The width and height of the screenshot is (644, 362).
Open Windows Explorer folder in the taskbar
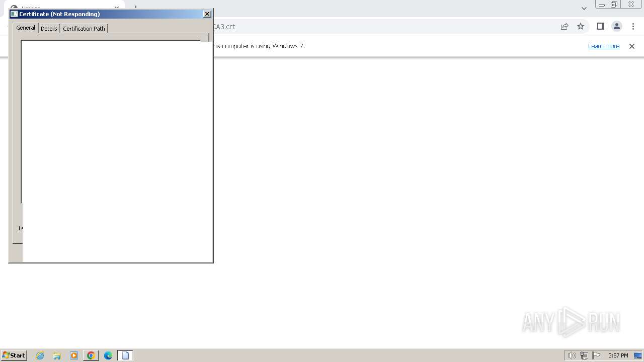tap(57, 355)
